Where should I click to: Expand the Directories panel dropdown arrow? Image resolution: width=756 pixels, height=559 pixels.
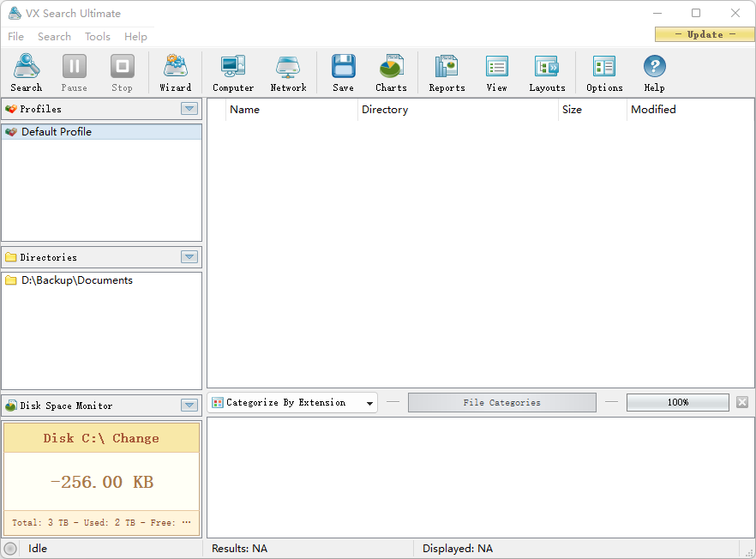[189, 257]
